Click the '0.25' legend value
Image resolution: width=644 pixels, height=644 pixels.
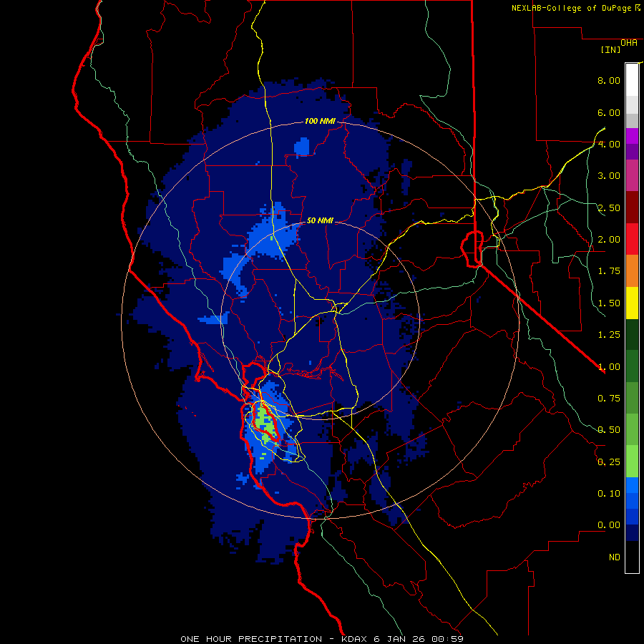point(609,462)
